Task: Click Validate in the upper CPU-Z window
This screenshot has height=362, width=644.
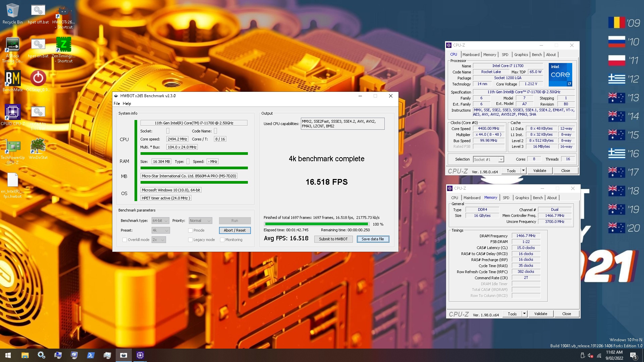Action: (540, 171)
